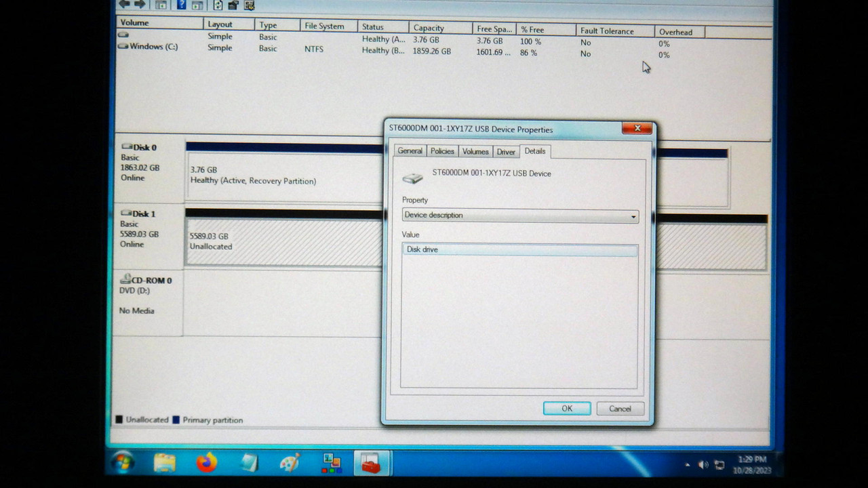Click the Disk 1 header panel
Image resolution: width=868 pixels, height=488 pixels.
pos(149,236)
